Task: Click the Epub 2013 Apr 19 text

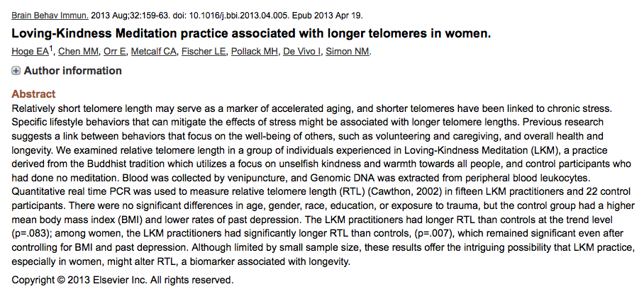Action: pos(328,16)
